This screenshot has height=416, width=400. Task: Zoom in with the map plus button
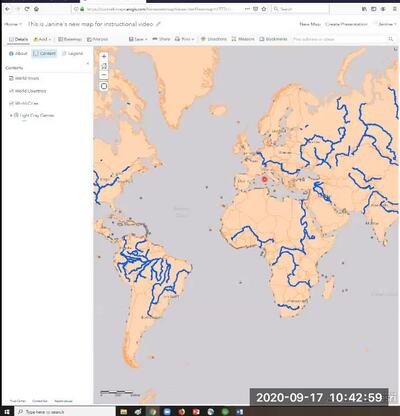[104, 57]
